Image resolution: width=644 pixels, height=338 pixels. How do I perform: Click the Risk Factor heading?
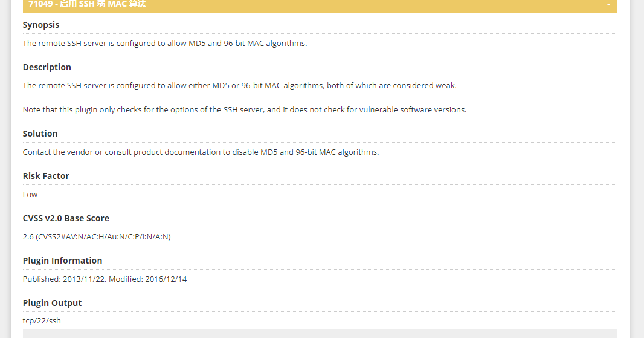pyautogui.click(x=46, y=176)
